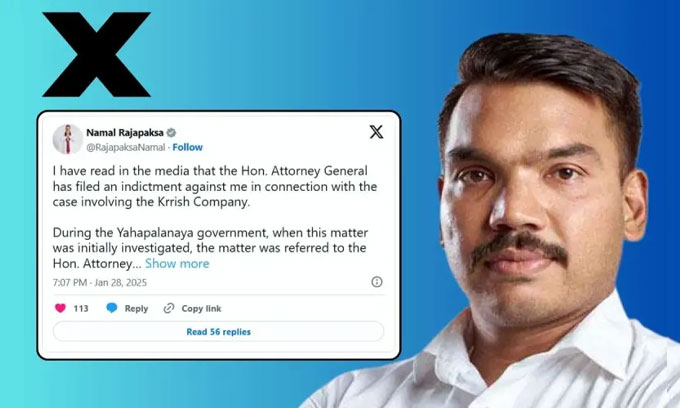The image size is (680, 408).
Task: Click the 113 likes count
Action: pos(81,308)
